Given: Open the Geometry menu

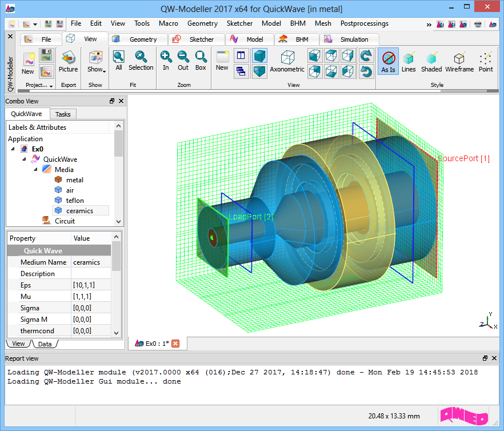Looking at the screenshot, I should (202, 23).
